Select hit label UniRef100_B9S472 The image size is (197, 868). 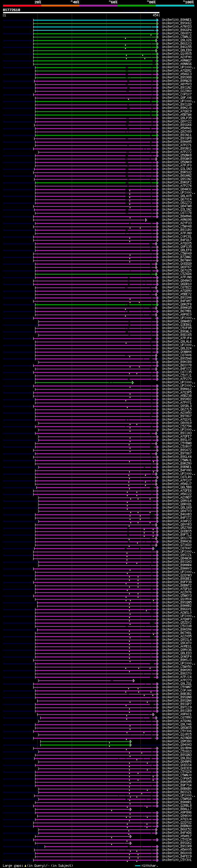point(176,450)
